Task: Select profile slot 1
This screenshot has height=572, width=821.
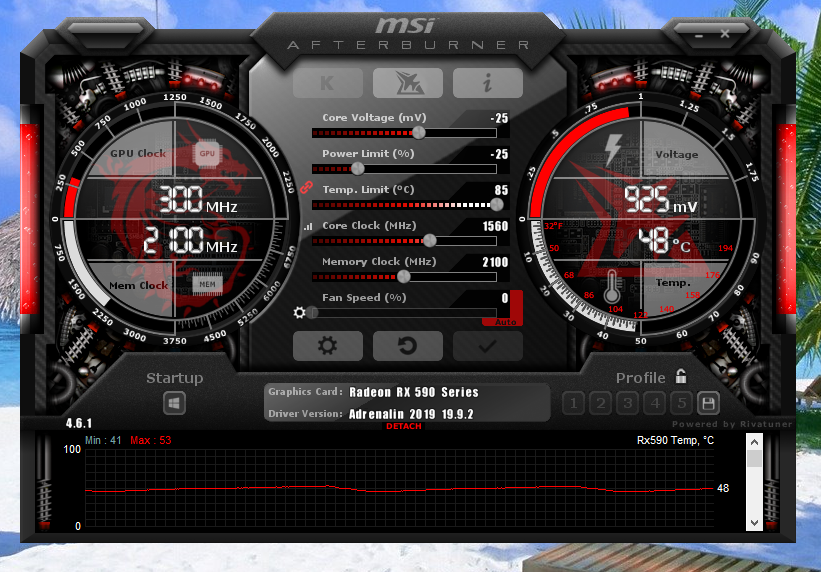Action: click(573, 403)
